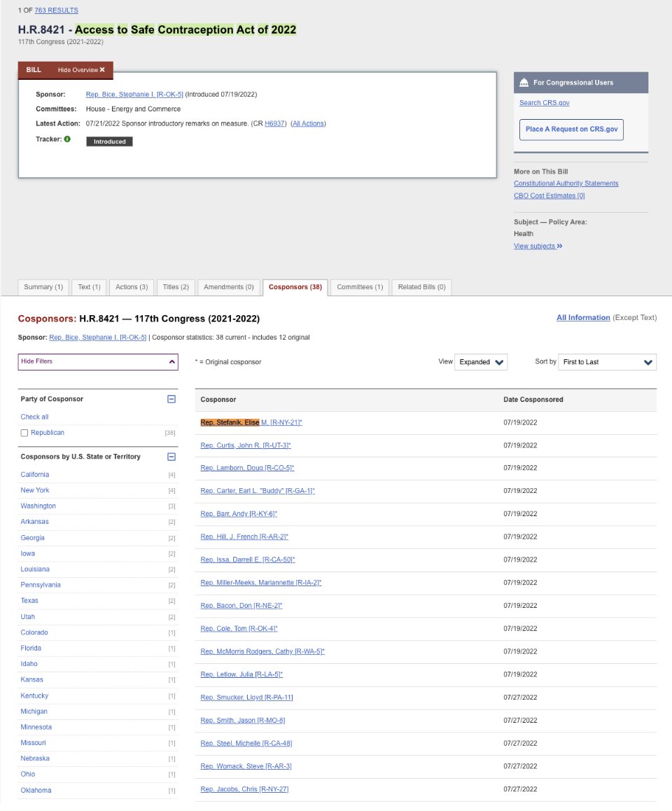672x811 pixels.
Task: Filter cosponsors by Louisiana
Action: 35,569
